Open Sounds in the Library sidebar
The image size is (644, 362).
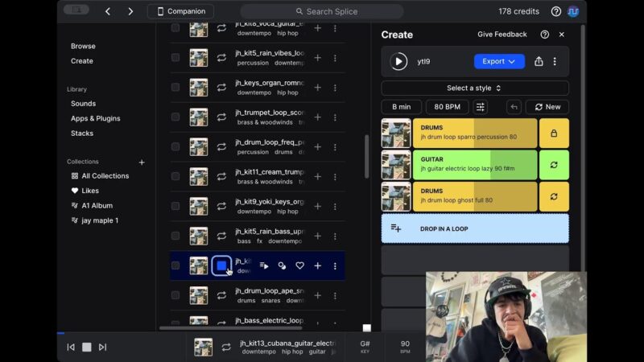tap(83, 104)
